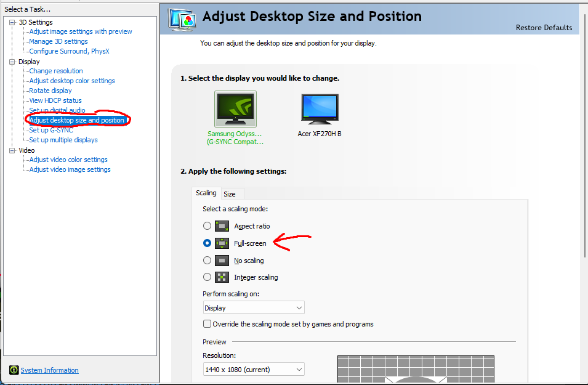Click the Adjust Desktop Size header icon
Screen dimensions: 588x385
[183, 19]
